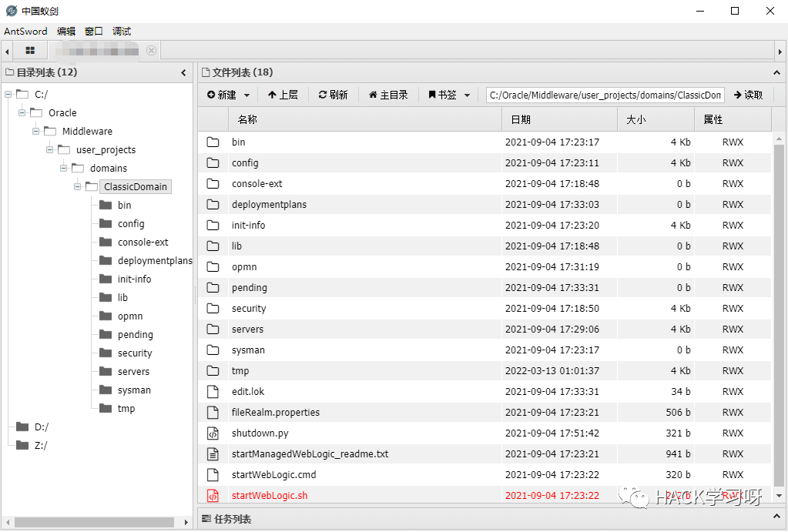
Task: Select the sysman row in file list
Action: click(x=485, y=350)
